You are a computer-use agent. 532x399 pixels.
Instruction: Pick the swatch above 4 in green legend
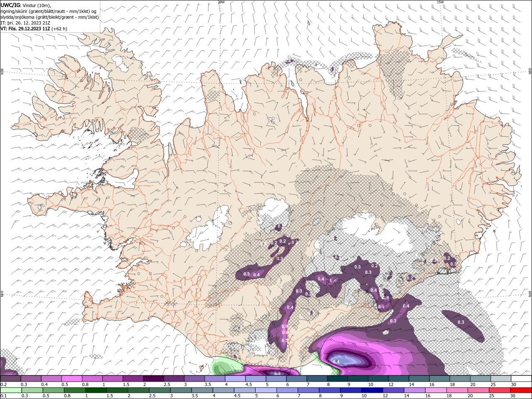tap(223, 390)
